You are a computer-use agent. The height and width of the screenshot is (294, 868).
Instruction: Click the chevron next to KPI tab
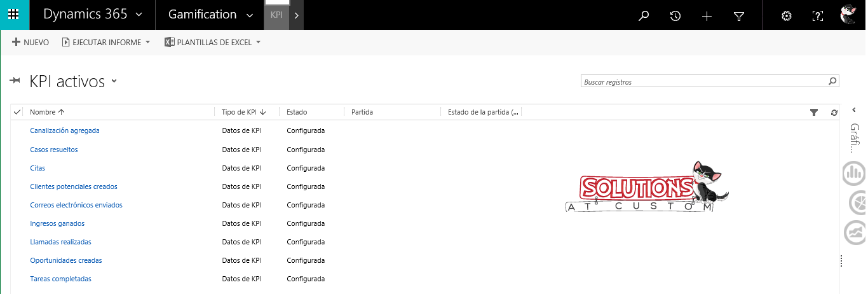coord(297,15)
